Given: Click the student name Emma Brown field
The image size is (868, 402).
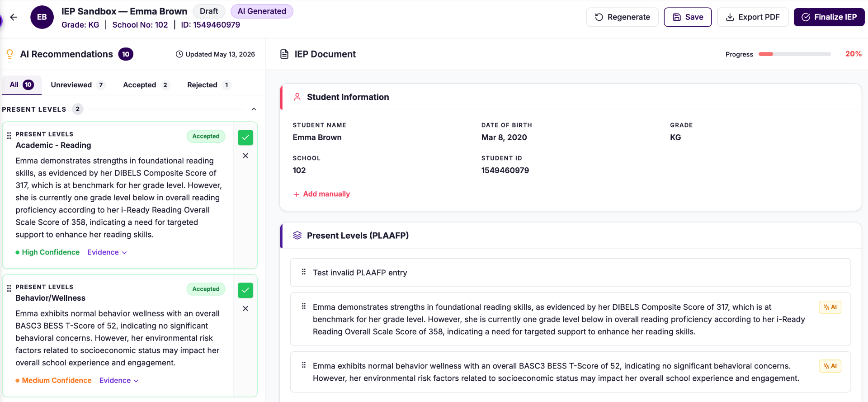Looking at the screenshot, I should click(317, 137).
